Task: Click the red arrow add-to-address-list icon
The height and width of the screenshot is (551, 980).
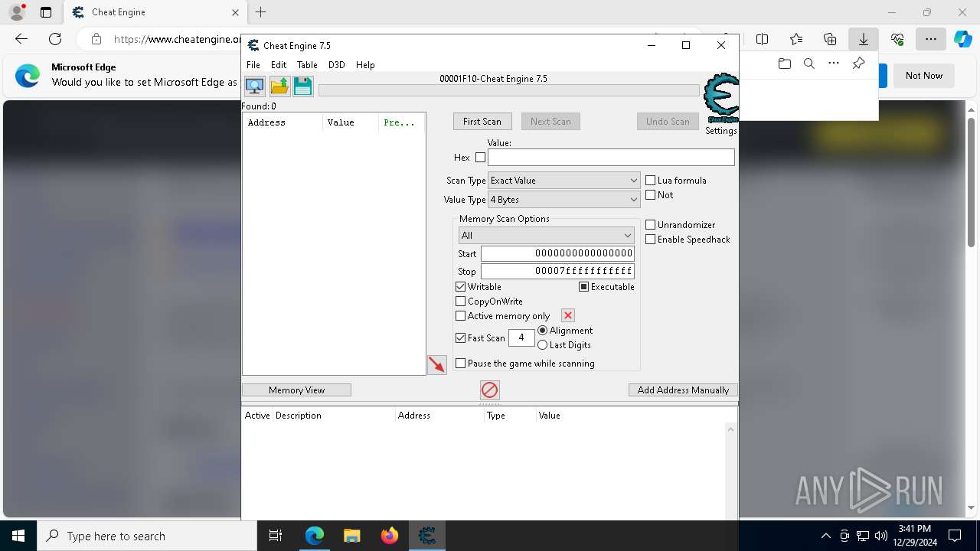Action: (x=437, y=364)
